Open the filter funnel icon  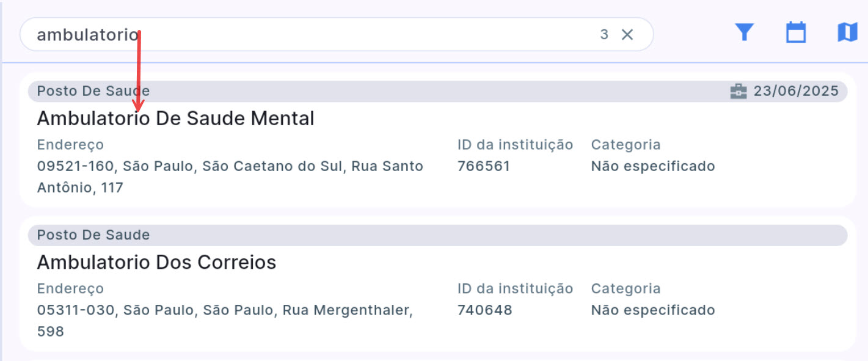tap(743, 32)
